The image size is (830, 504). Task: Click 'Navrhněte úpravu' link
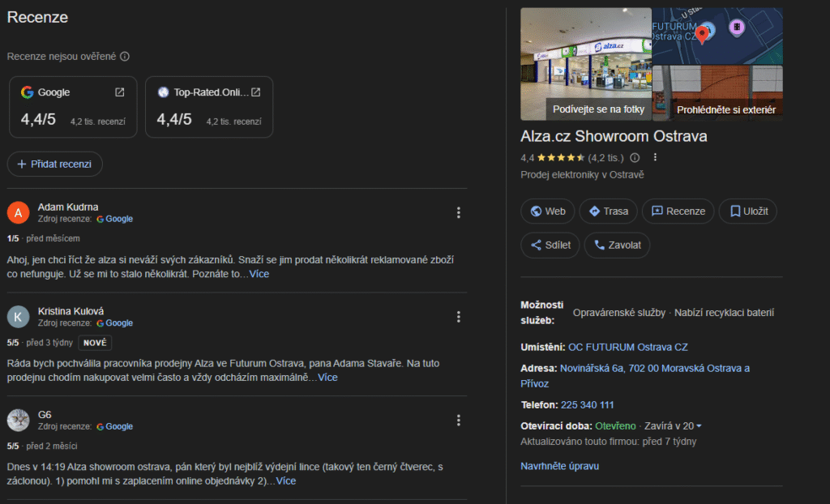[x=559, y=466]
